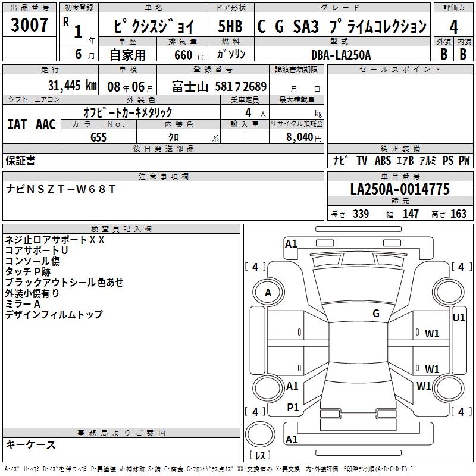Select color number G55
The image size is (476, 476).
(98, 137)
